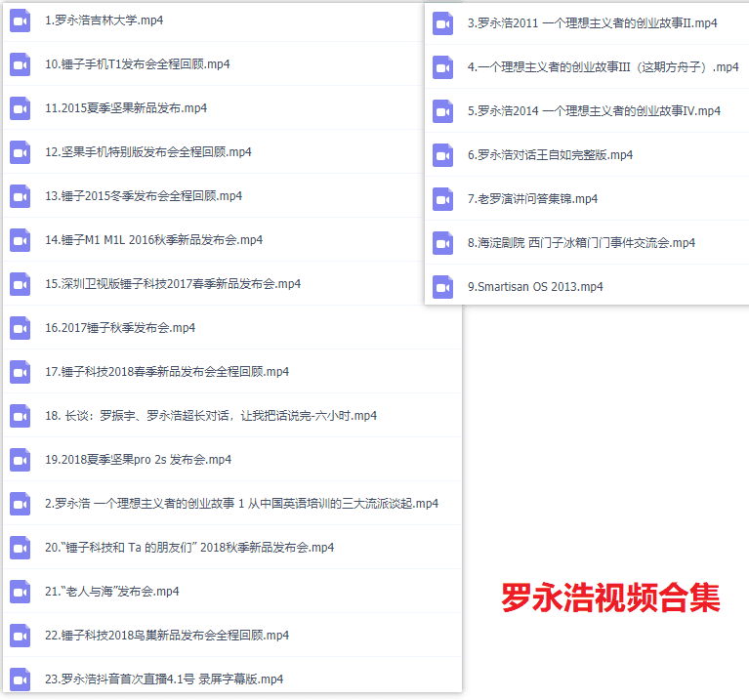Click video icon beside 15.深圳卫视版锤子科技2017
This screenshot has width=749, height=700.
click(21, 284)
